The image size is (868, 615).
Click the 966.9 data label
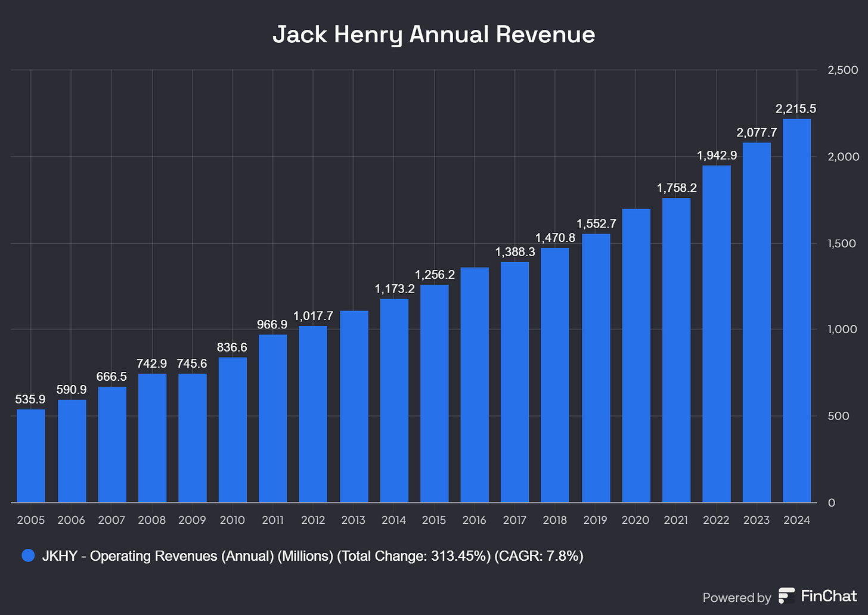pos(272,325)
